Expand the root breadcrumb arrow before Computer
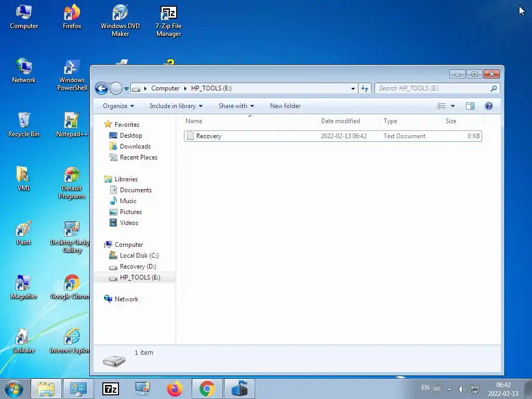This screenshot has height=399, width=532. (x=145, y=88)
